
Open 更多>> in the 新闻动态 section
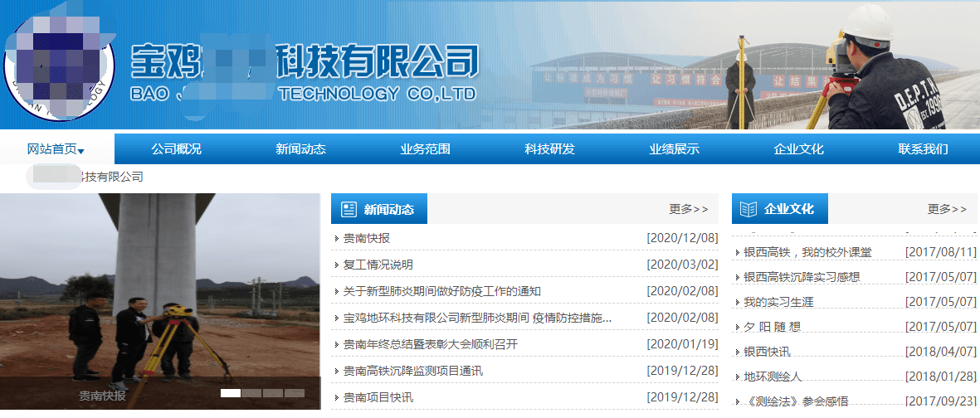[x=689, y=209]
